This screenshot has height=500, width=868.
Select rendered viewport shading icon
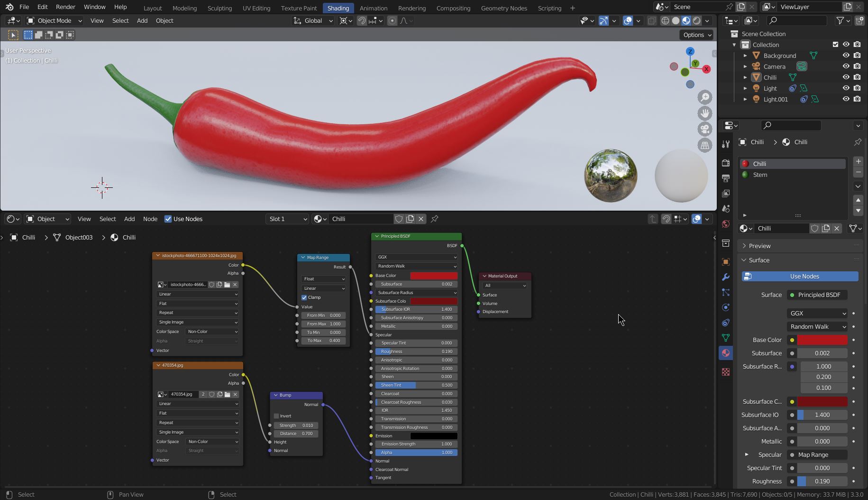(x=696, y=20)
